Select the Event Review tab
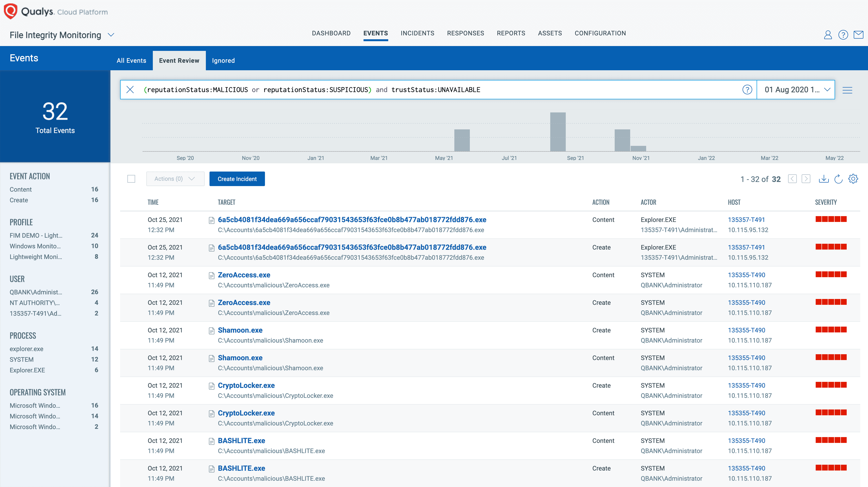This screenshot has width=868, height=487. 179,61
